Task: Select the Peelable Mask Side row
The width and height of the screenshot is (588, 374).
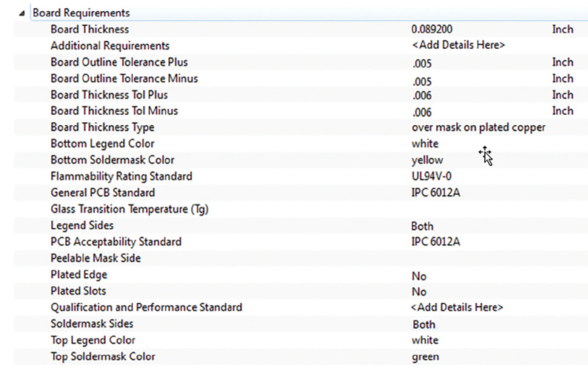Action: 301,258
